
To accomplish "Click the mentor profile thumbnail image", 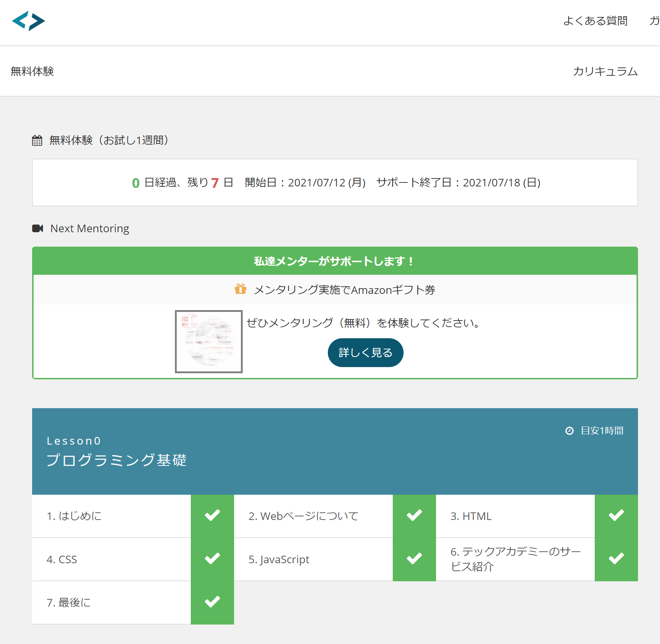I will [208, 341].
